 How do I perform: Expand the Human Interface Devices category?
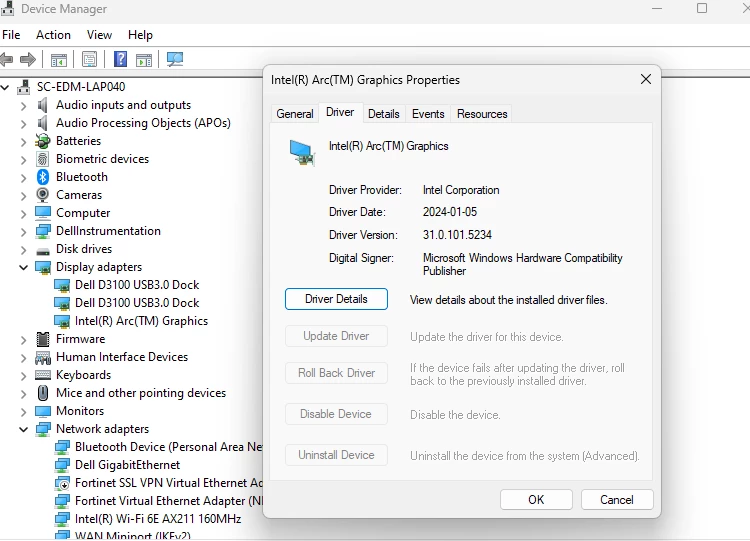point(23,358)
